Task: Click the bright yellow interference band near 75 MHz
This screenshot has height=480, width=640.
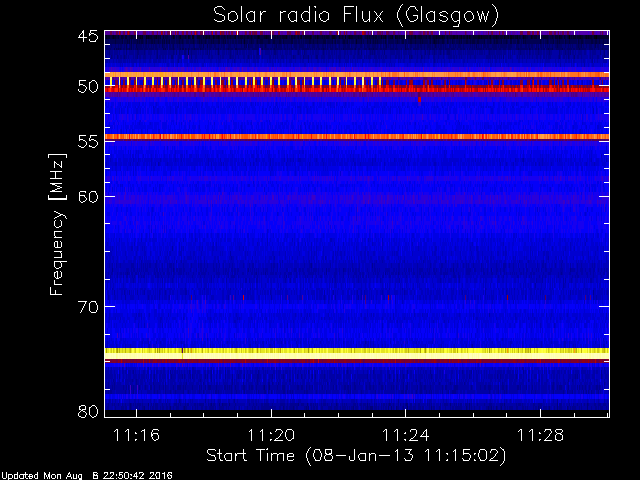Action: coord(357,353)
